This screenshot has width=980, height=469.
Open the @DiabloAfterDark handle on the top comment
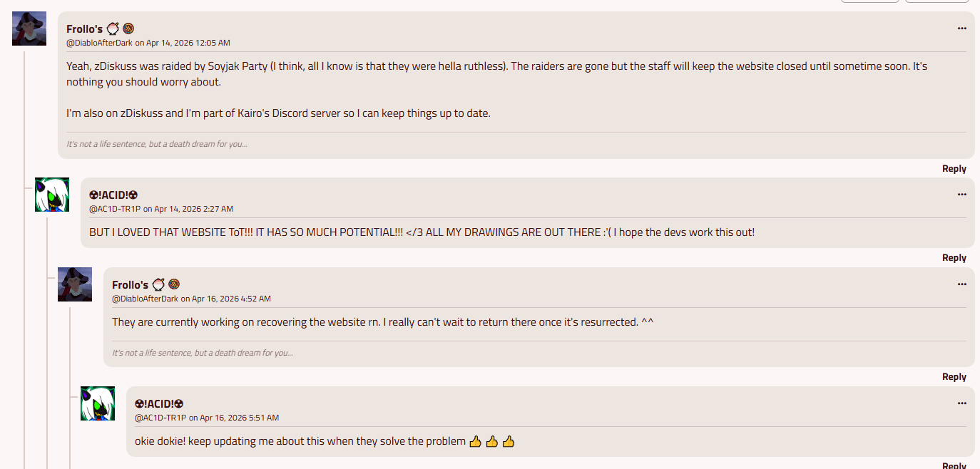point(99,43)
